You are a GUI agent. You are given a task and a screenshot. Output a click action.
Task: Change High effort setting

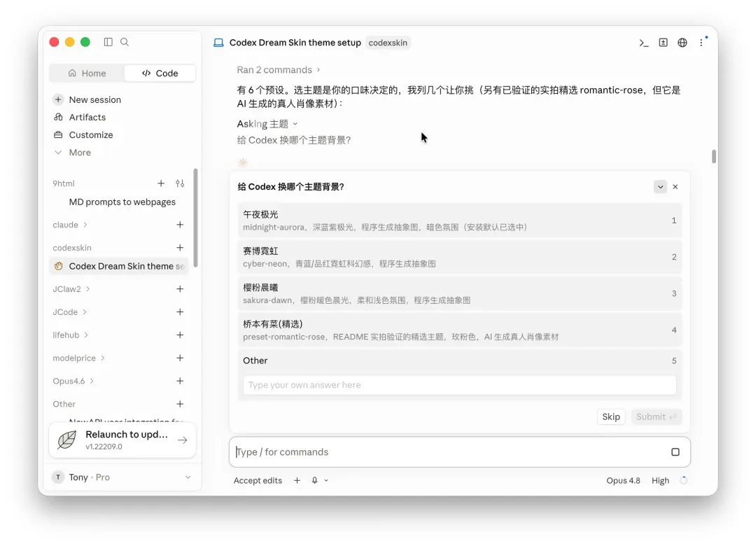click(x=660, y=480)
